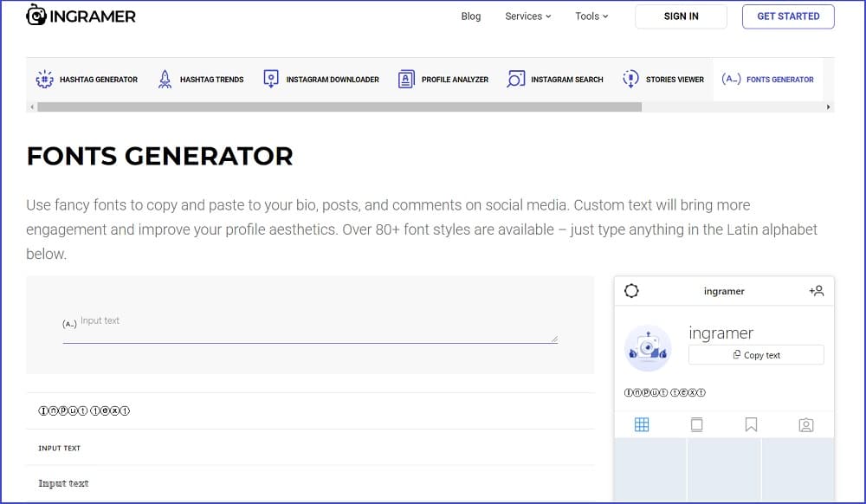
Task: Open the HASHTAG GENERATOR tab
Action: [87, 79]
